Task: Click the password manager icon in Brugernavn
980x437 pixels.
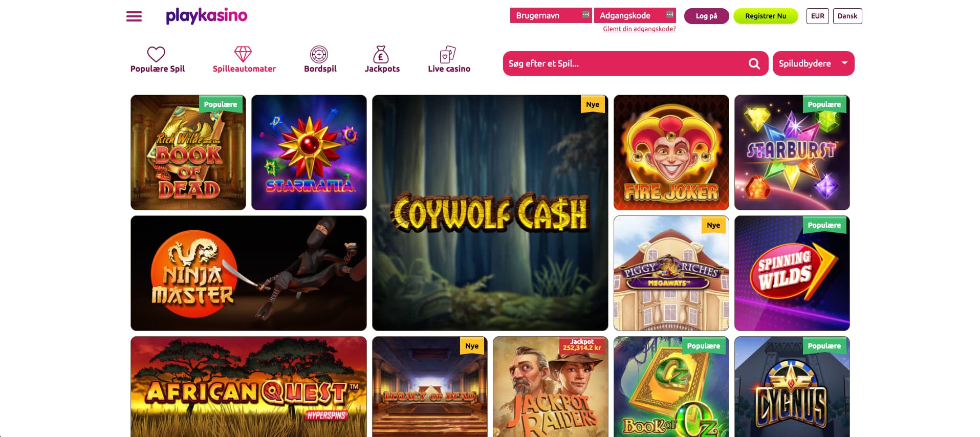Action: pos(586,15)
